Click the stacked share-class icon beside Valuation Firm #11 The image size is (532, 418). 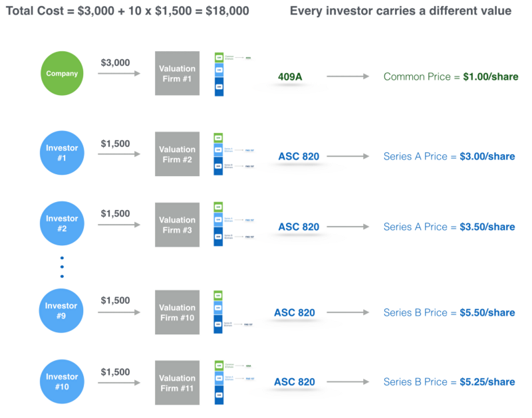[219, 382]
